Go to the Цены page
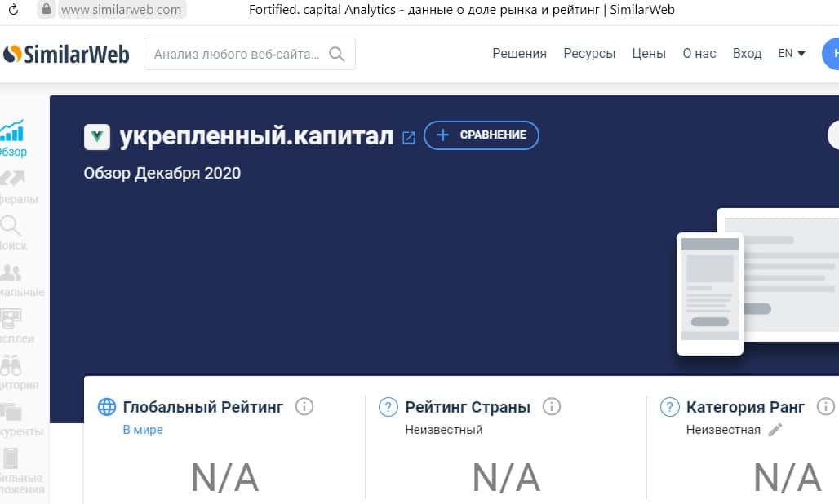The height and width of the screenshot is (504, 839). pos(649,54)
